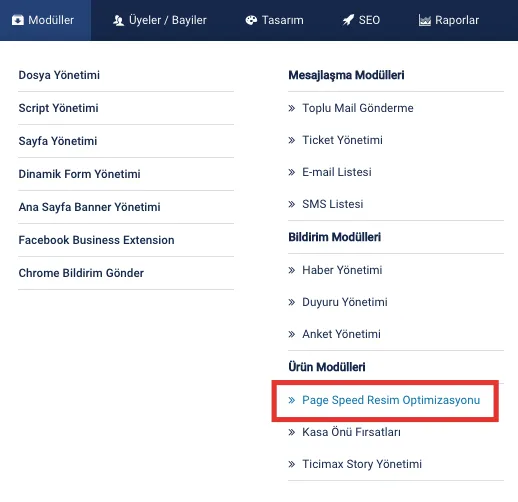Open Script Yönetimi
The width and height of the screenshot is (518, 502).
tap(58, 108)
